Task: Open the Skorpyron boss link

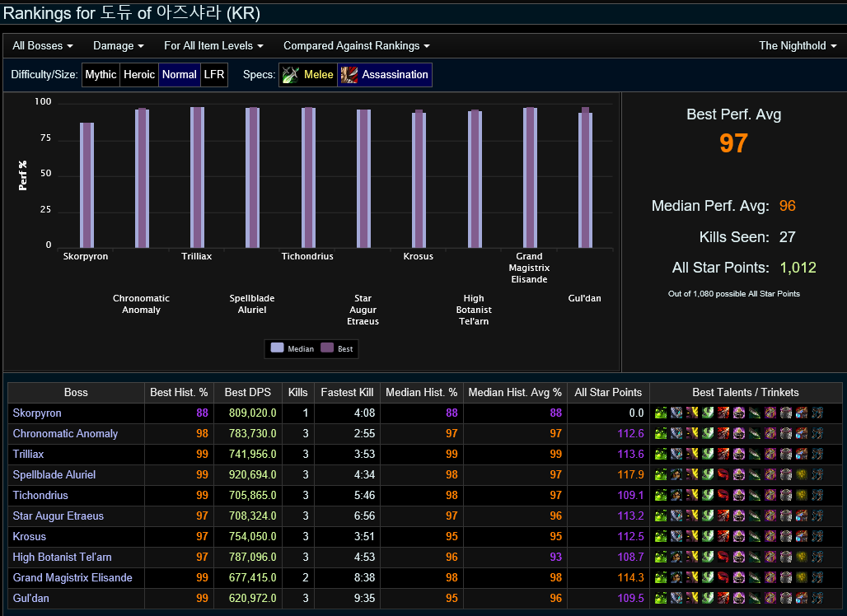Action: tap(37, 413)
